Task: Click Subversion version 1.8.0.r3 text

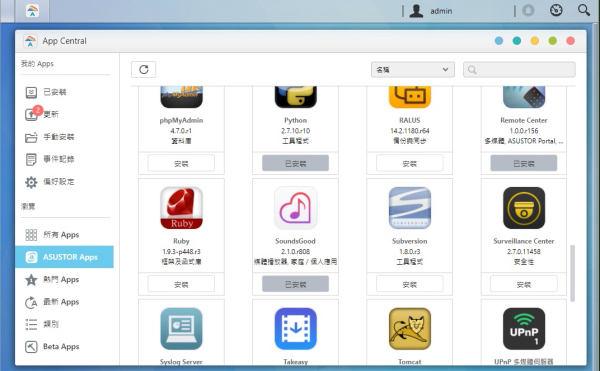Action: click(409, 252)
